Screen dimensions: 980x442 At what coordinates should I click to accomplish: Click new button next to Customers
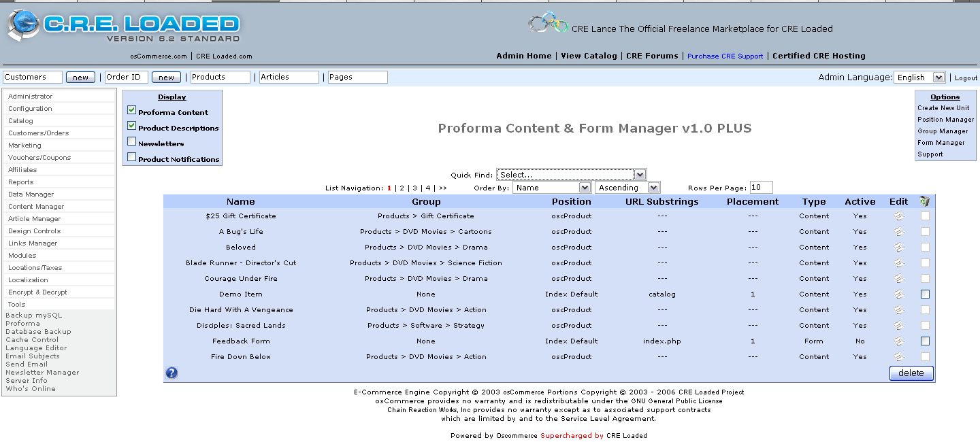[x=80, y=78]
